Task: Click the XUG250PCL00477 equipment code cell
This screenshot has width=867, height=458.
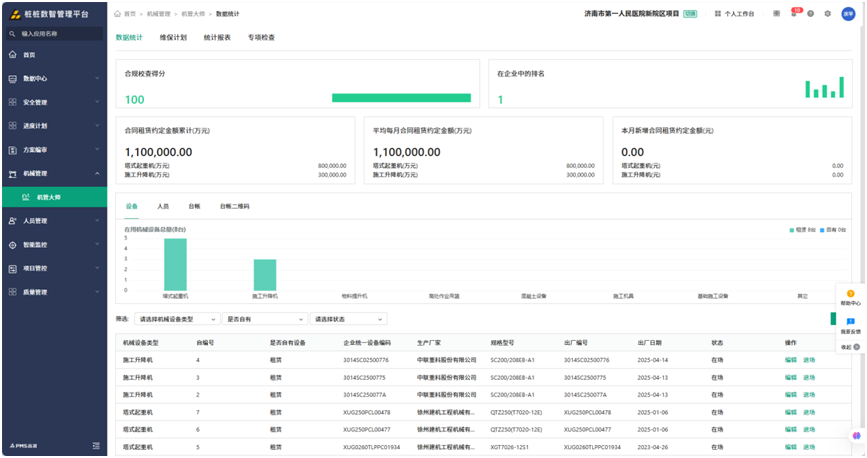Action: [367, 430]
